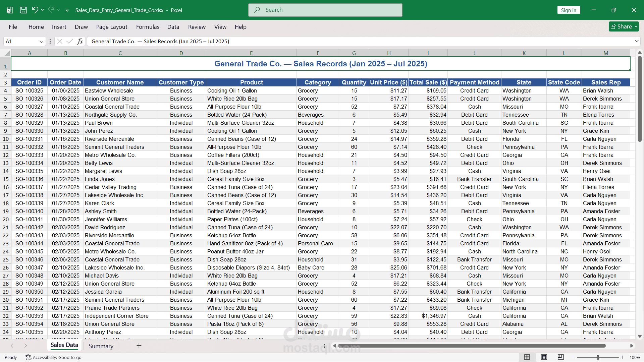Open Customize Quick Access Toolbar menu
The image size is (644, 362).
point(67,10)
